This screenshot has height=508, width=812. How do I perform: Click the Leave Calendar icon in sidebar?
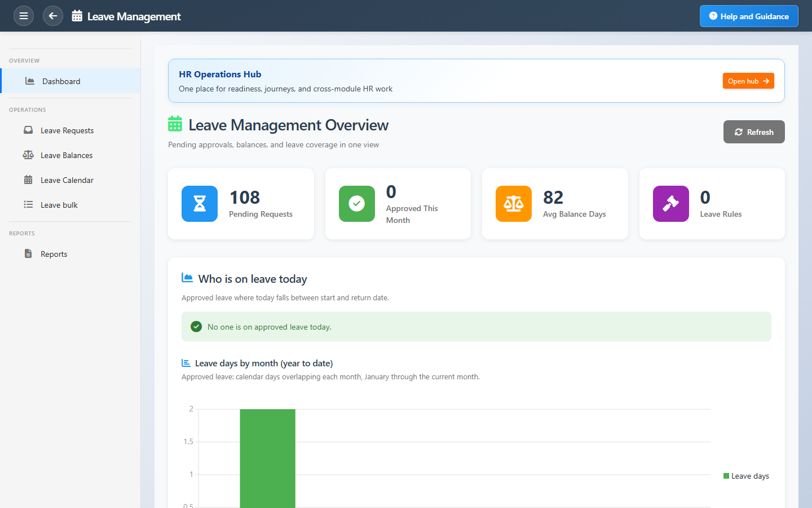point(28,179)
